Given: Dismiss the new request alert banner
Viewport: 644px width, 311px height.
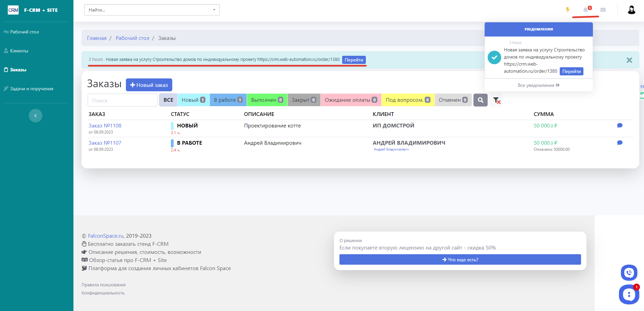Looking at the screenshot, I should (629, 60).
